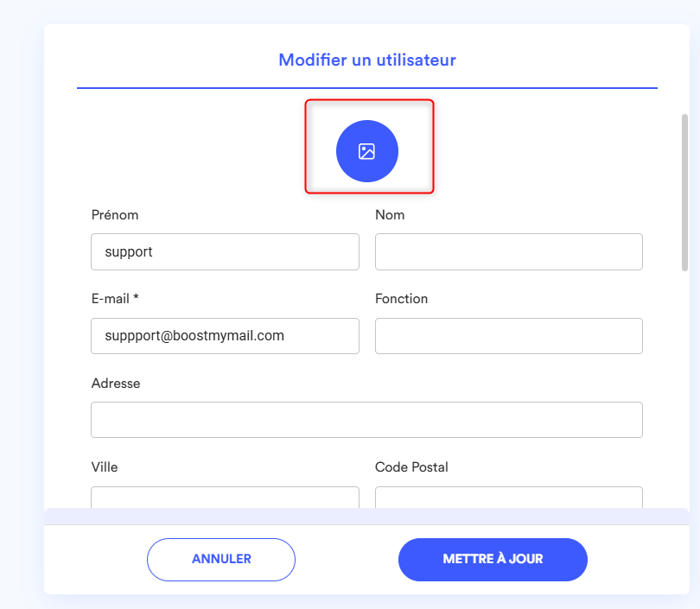Click the Ville label
The image size is (700, 609).
[x=105, y=467]
